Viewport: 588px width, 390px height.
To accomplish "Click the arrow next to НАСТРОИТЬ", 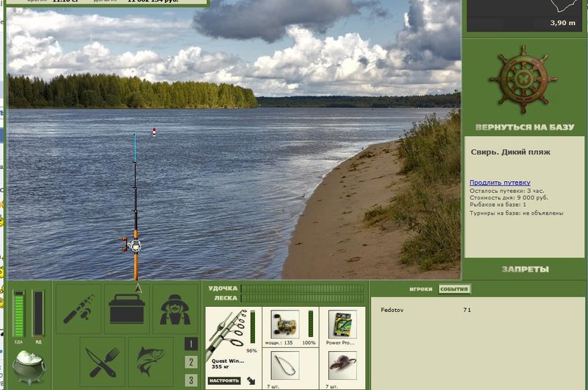I will pyautogui.click(x=251, y=380).
